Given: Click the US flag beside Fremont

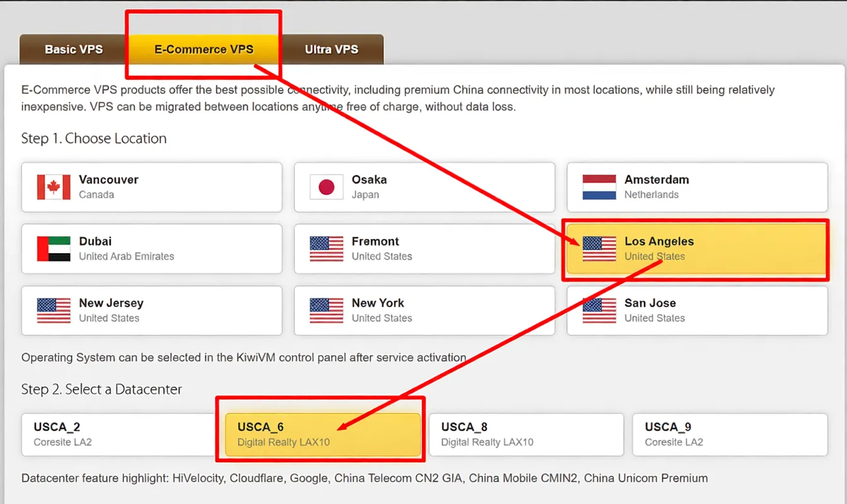Looking at the screenshot, I should pos(326,249).
